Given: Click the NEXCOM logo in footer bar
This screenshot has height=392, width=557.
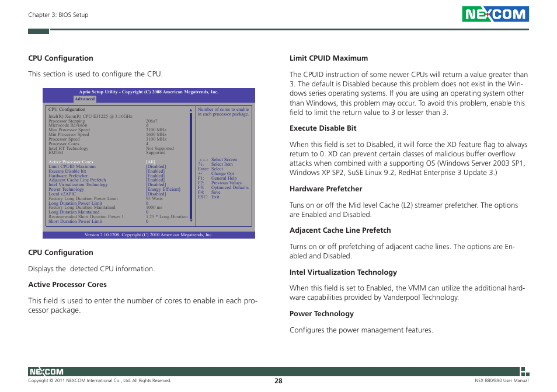Looking at the screenshot, I should (x=47, y=372).
